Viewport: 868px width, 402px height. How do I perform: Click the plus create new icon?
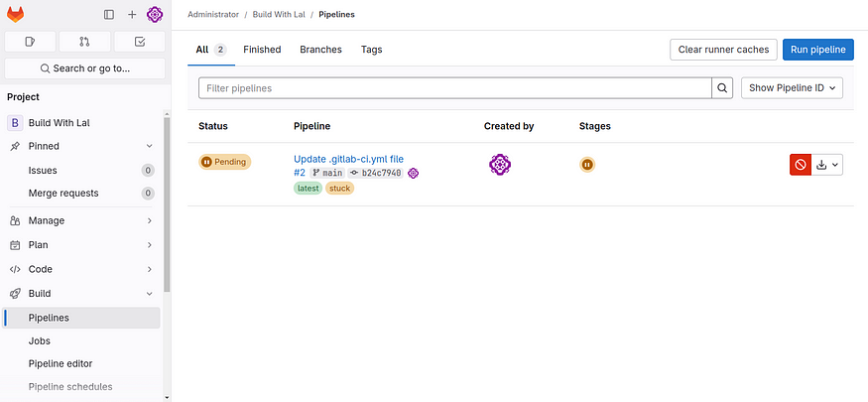click(132, 15)
